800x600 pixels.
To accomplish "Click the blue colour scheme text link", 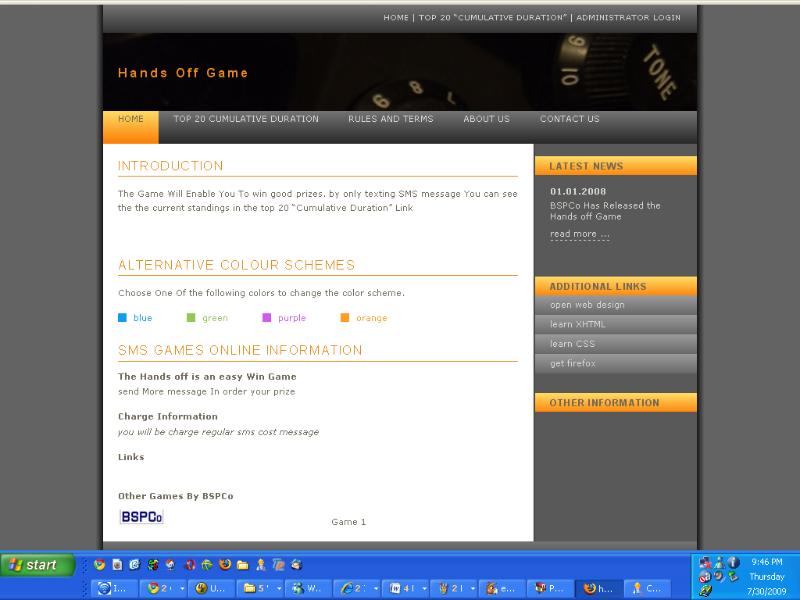I will 143,318.
